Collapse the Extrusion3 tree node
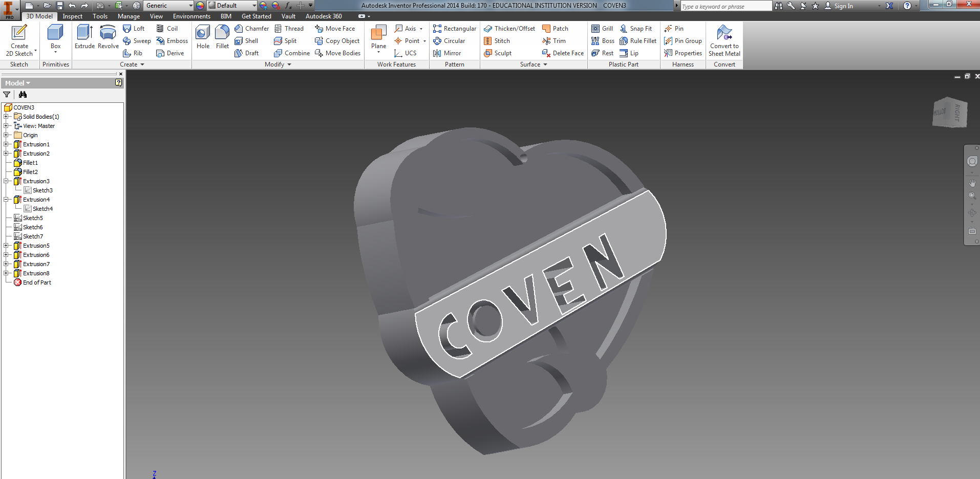 [6, 181]
